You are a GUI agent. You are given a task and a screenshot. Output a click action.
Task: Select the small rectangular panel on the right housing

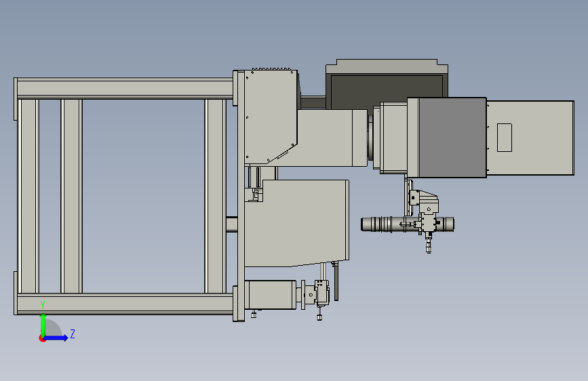[x=505, y=138]
